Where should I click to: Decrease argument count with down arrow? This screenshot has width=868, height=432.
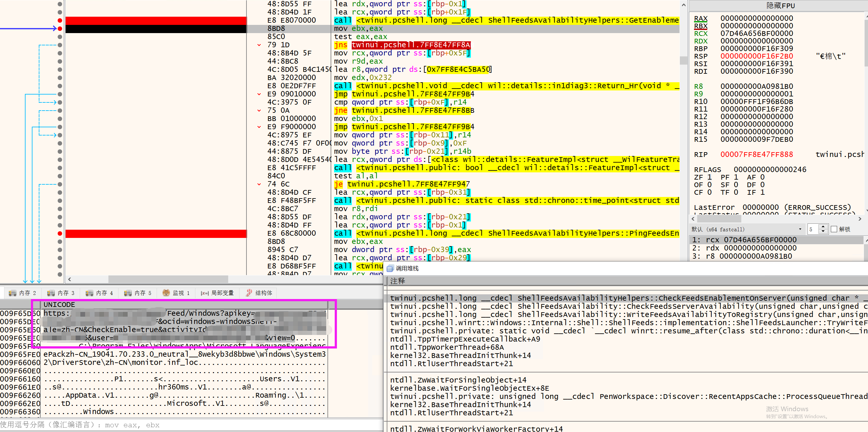click(x=823, y=232)
